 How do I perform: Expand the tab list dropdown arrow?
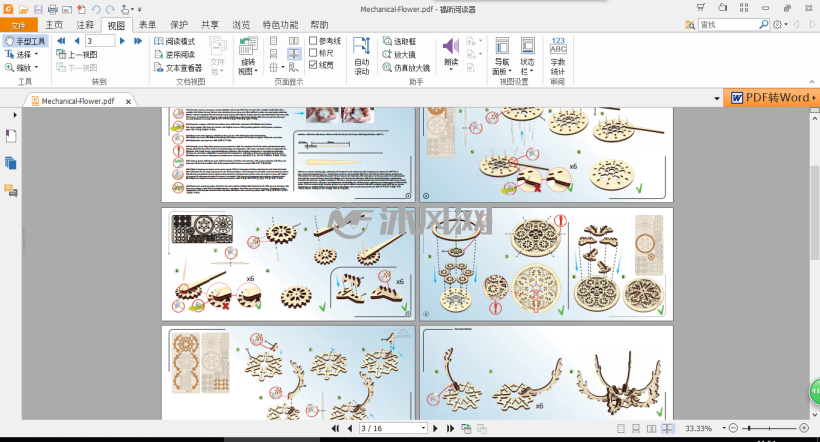(x=716, y=98)
